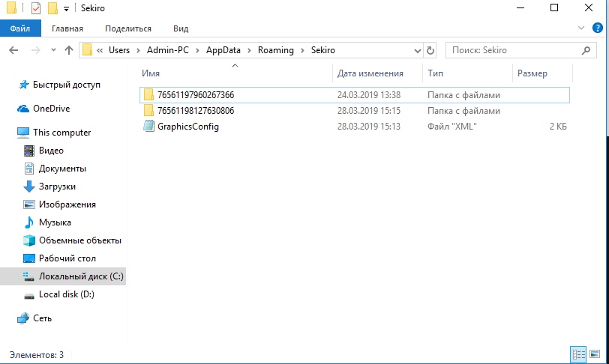
Task: Open the Документы folder
Action: tap(55, 169)
